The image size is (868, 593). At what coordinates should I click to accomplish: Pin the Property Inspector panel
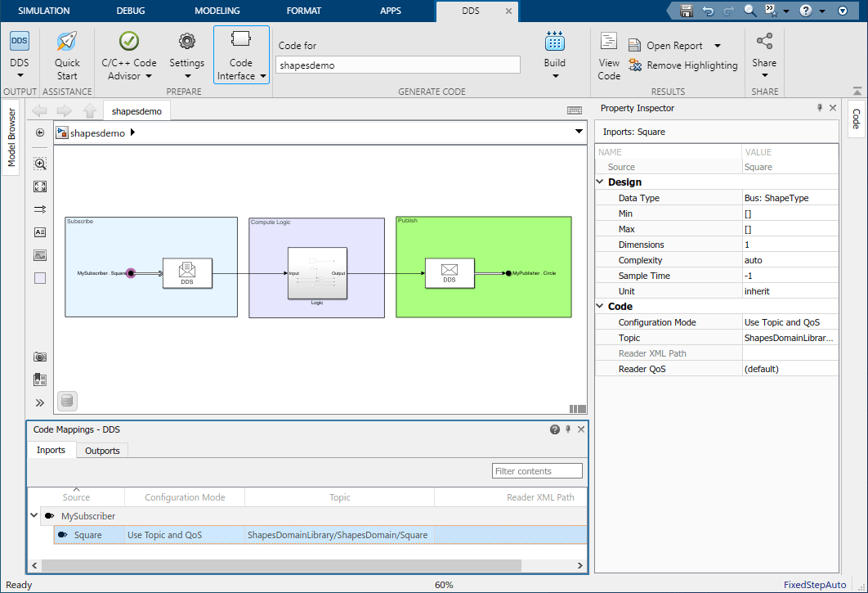pos(820,108)
